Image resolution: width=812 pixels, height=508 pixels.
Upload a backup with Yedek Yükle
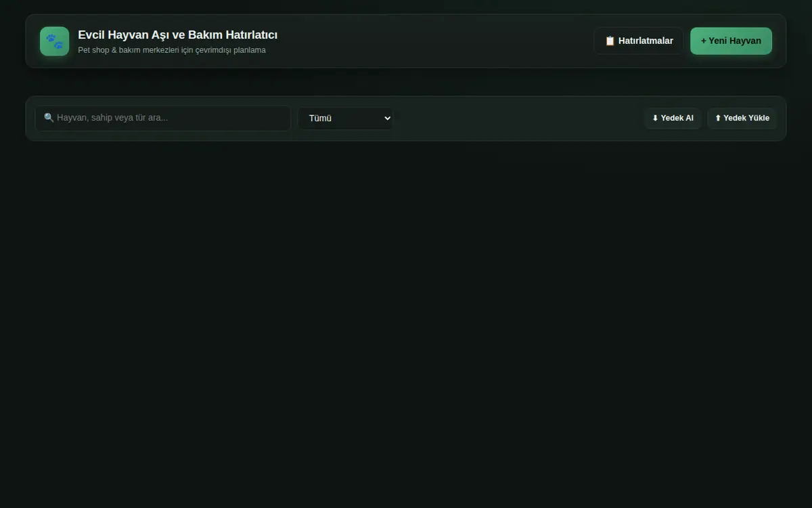(742, 118)
